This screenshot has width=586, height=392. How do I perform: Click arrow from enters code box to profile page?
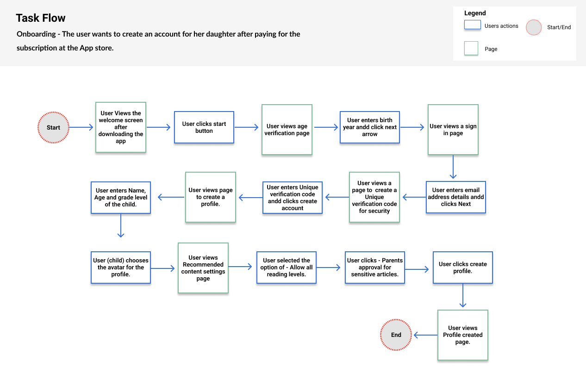pos(250,198)
